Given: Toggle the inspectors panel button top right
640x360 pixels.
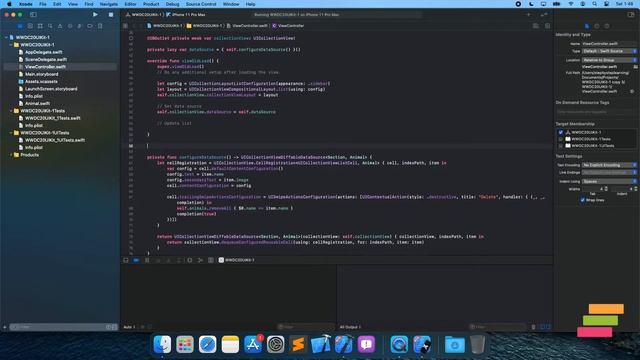Looking at the screenshot, I should [631, 14].
